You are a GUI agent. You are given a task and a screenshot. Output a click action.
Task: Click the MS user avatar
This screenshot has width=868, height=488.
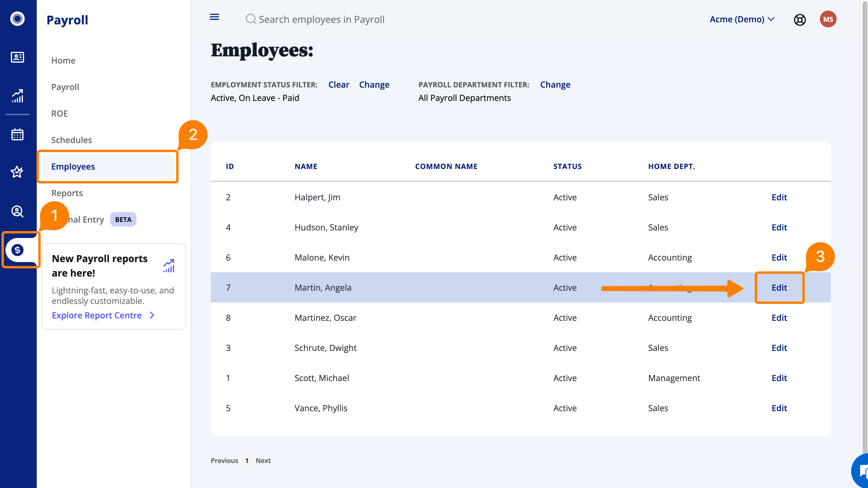tap(828, 19)
